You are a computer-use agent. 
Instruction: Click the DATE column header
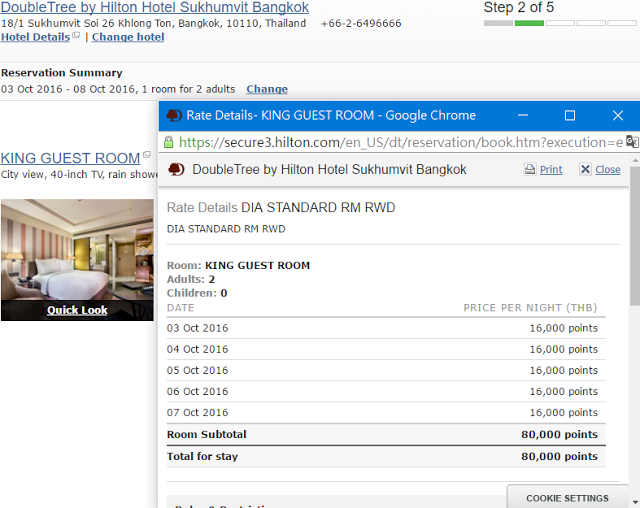coord(180,308)
